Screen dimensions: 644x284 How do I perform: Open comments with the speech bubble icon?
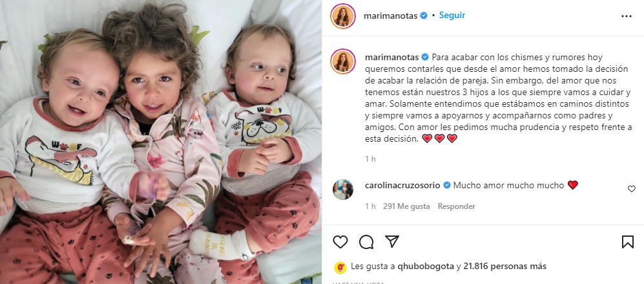tap(366, 242)
